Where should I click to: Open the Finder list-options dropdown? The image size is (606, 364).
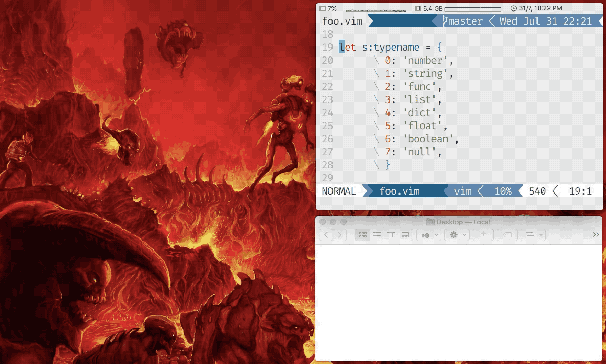[533, 234]
